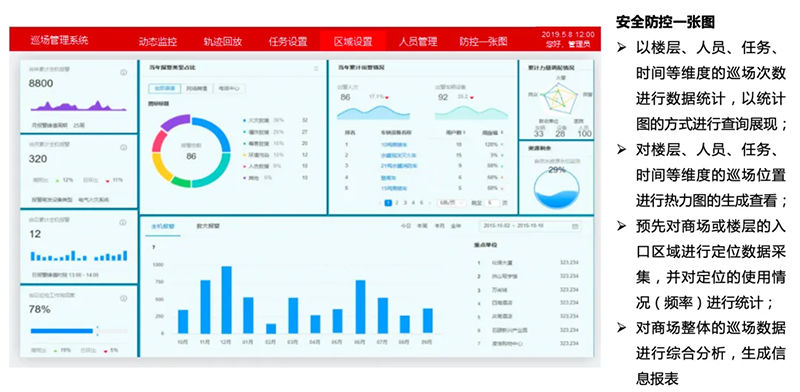Click rank 7 row in key units list
This screenshot has width=800, height=392.
coord(528,344)
